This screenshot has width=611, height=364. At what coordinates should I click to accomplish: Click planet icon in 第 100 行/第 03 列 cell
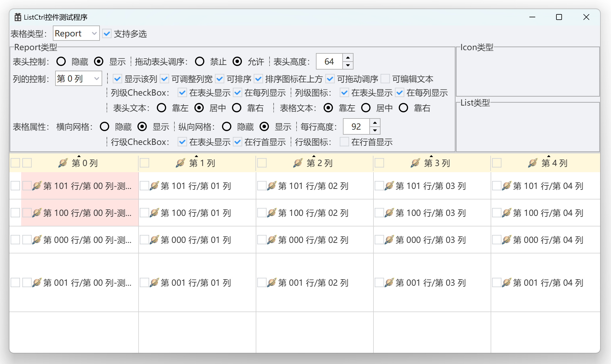click(389, 213)
